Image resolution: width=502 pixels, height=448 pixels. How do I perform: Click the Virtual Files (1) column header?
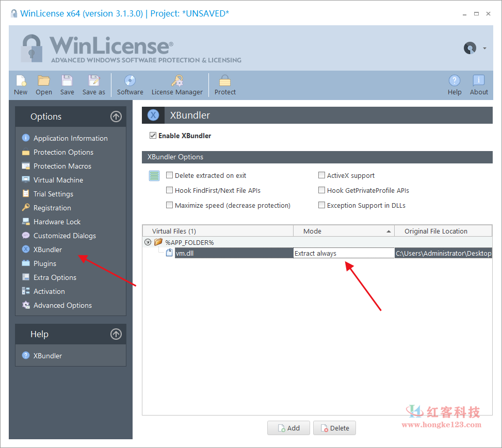[218, 231]
